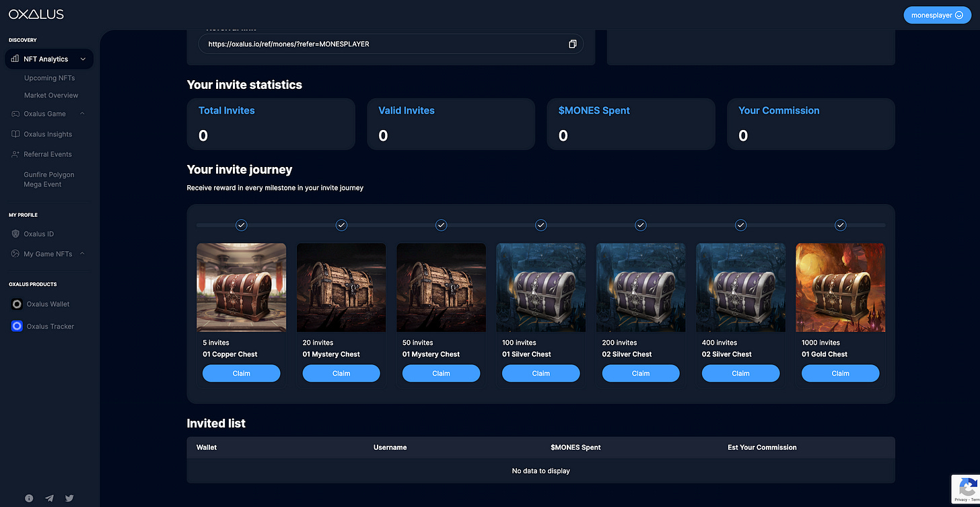Click the 200 invites Silver Chest image

click(x=641, y=288)
